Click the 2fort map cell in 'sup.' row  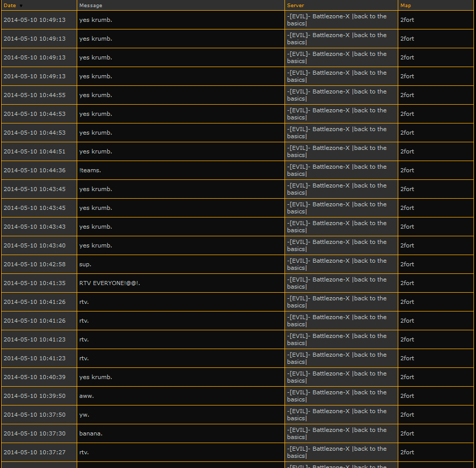click(x=407, y=264)
